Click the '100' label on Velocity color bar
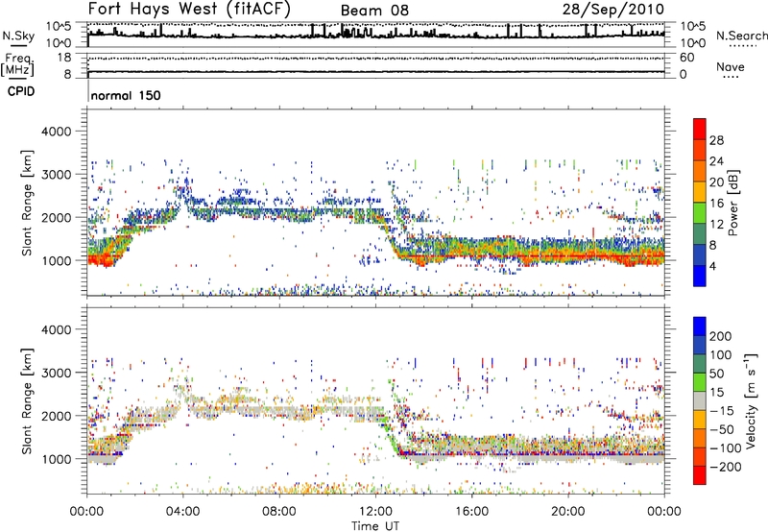Image resolution: width=768 pixels, height=532 pixels. tap(721, 354)
